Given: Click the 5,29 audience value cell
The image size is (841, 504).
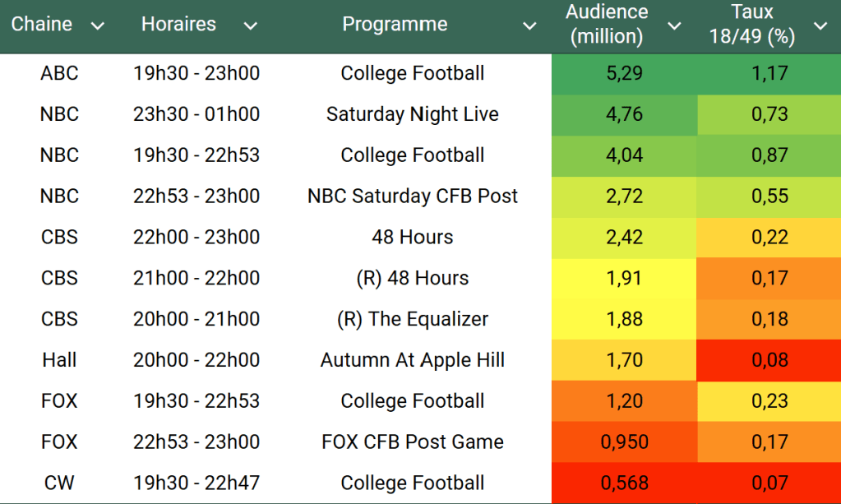Looking at the screenshot, I should point(624,73).
